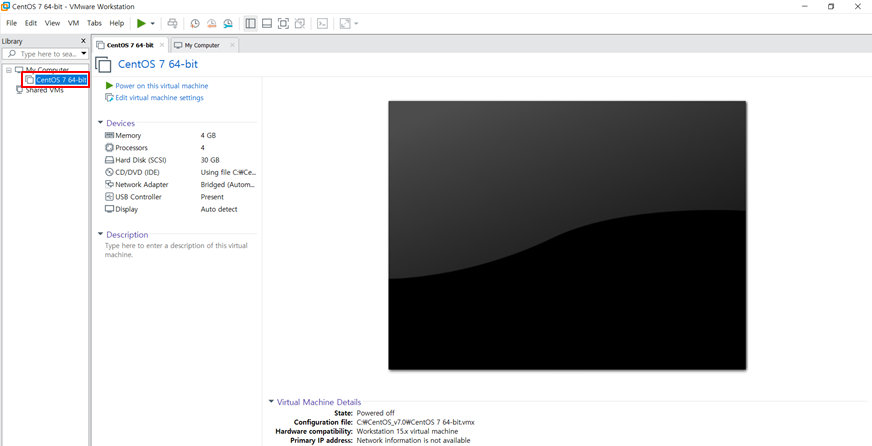Open the Tabs menu
This screenshot has width=872, height=446.
tap(95, 23)
